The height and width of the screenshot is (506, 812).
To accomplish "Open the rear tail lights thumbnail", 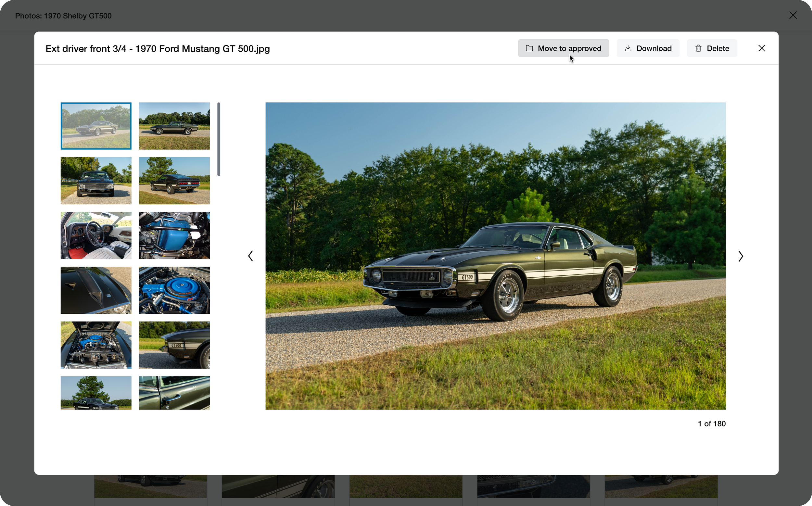I will click(174, 181).
